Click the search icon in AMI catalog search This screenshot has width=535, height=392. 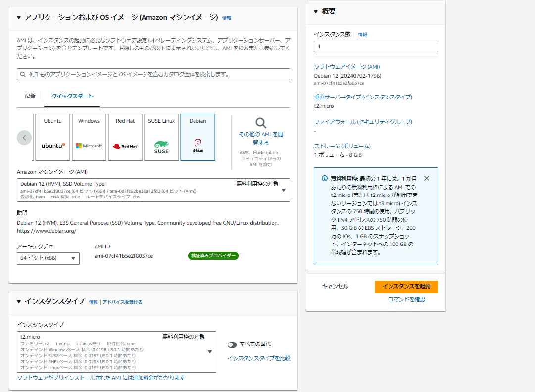[x=23, y=74]
